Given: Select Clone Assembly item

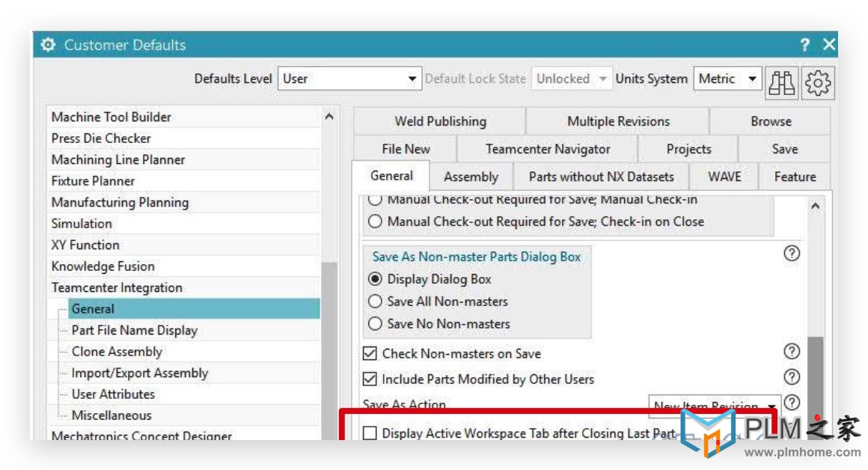Looking at the screenshot, I should 194,352.
